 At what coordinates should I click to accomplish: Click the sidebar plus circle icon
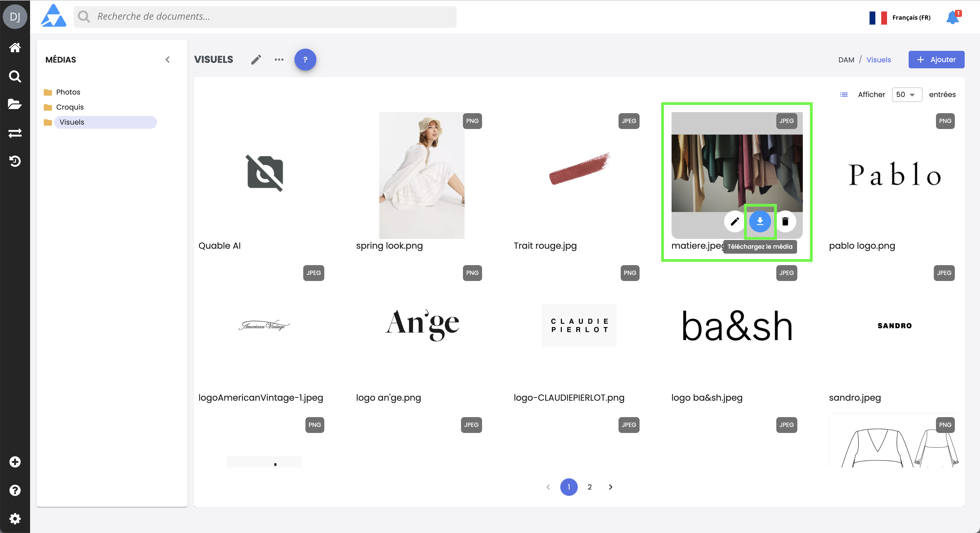[x=15, y=462]
